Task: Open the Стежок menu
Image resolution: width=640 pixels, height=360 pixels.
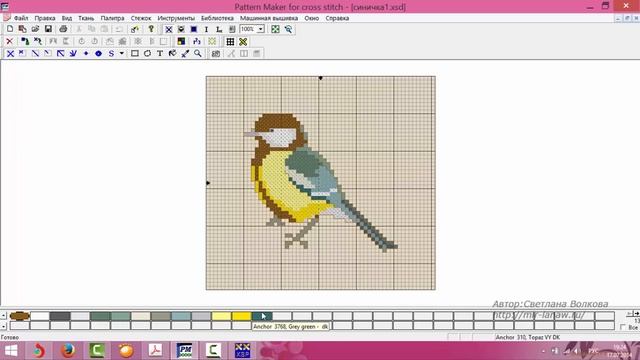Action: click(141, 18)
